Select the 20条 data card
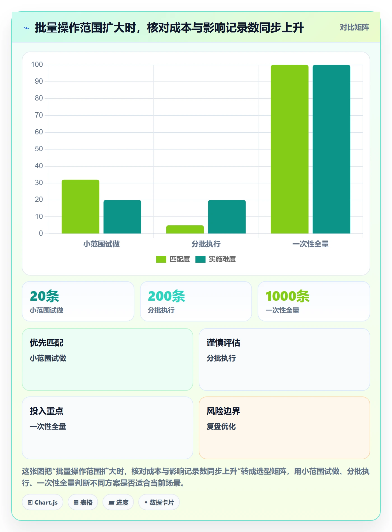The width and height of the screenshot is (392, 532). [78, 301]
